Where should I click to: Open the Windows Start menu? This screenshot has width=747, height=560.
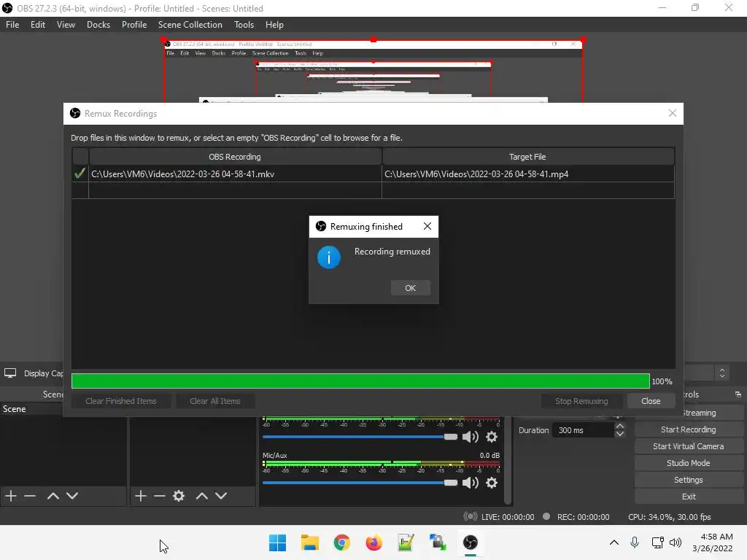pyautogui.click(x=277, y=542)
